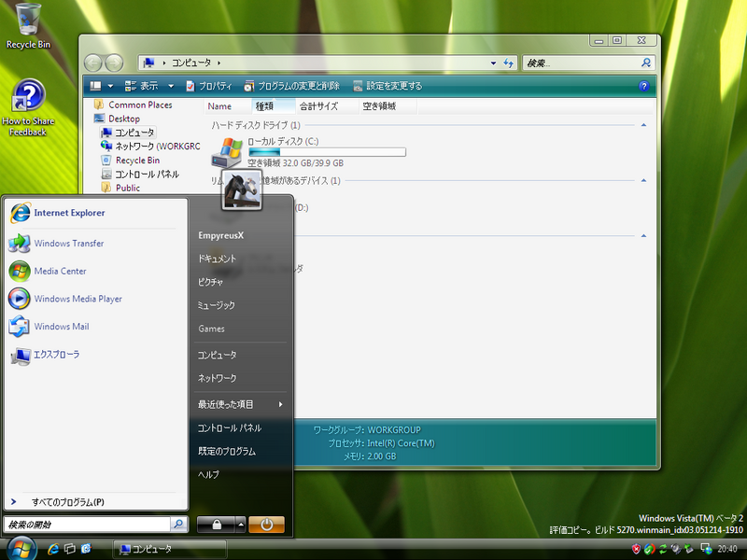Click the orange power button
747x560 pixels.
(266, 525)
